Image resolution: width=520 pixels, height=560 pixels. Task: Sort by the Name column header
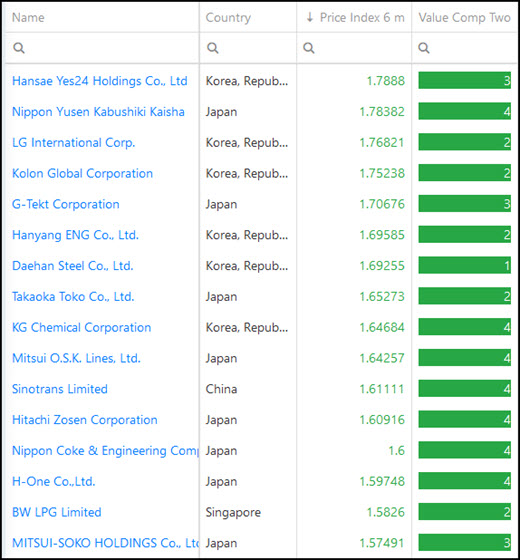pos(28,18)
